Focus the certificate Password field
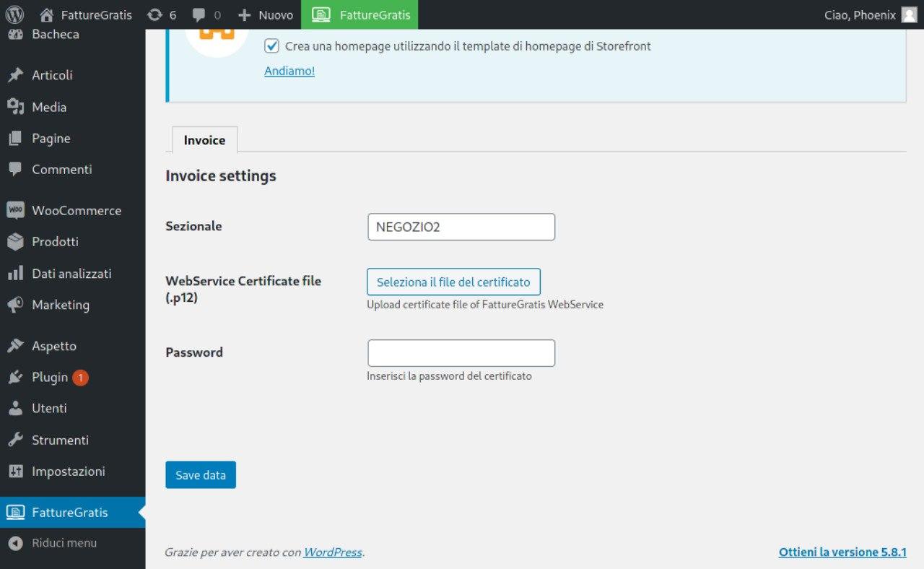 (x=461, y=353)
